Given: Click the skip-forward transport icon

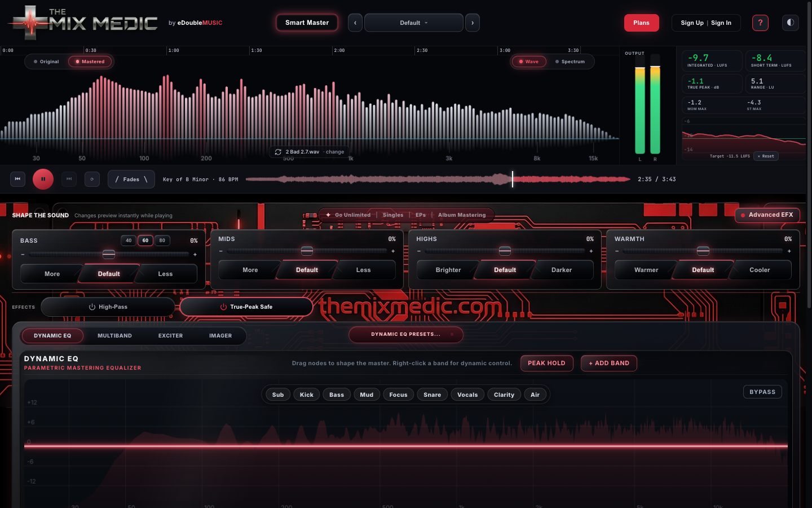Looking at the screenshot, I should click(x=69, y=179).
